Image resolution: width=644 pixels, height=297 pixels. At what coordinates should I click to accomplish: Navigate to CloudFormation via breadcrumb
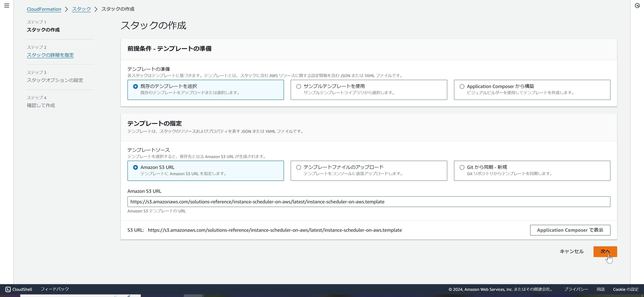pyautogui.click(x=44, y=9)
